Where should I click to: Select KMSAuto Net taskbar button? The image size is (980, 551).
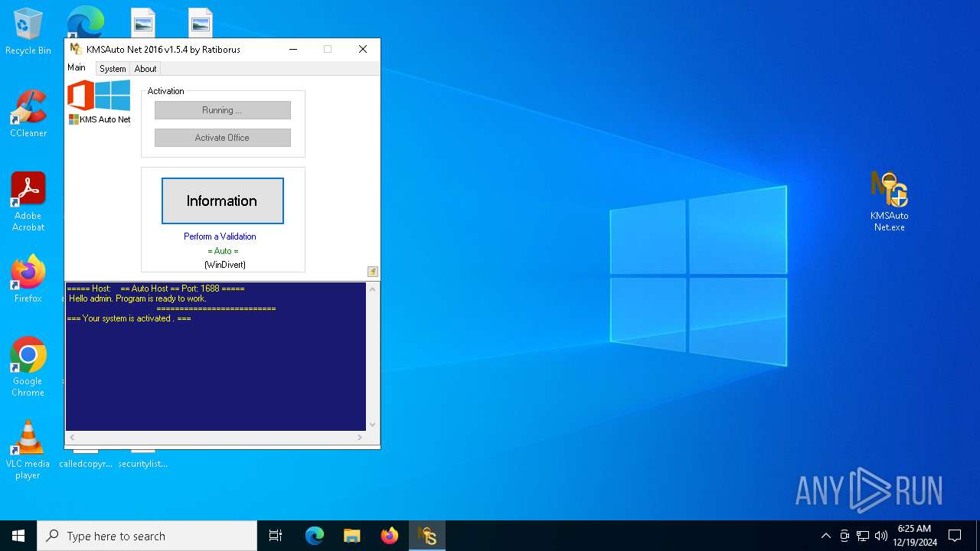[427, 536]
